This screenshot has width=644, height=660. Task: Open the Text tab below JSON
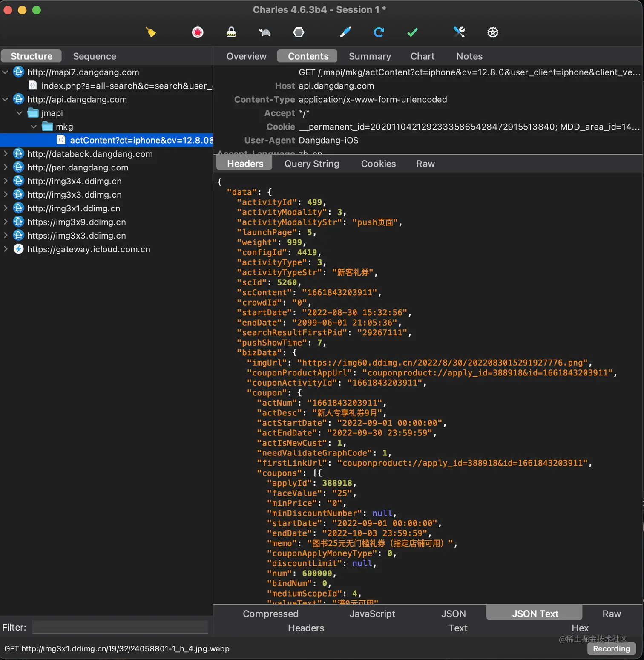point(458,628)
